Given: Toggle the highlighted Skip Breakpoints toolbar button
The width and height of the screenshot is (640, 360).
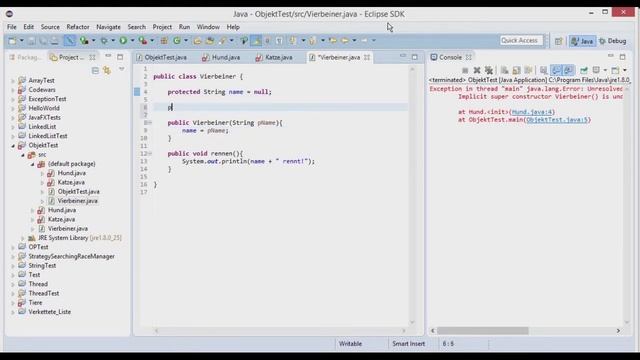Looking at the screenshot, I should click(x=70, y=40).
